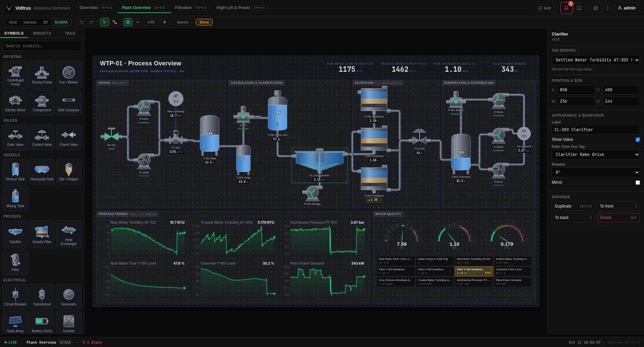Viewport: 644px width, 347px height.
Task: Switch to the Overview dashboard tab
Action: point(96,7)
